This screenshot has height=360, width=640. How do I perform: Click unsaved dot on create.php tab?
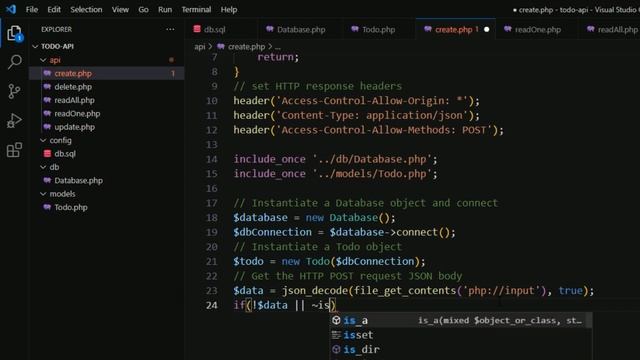point(487,29)
